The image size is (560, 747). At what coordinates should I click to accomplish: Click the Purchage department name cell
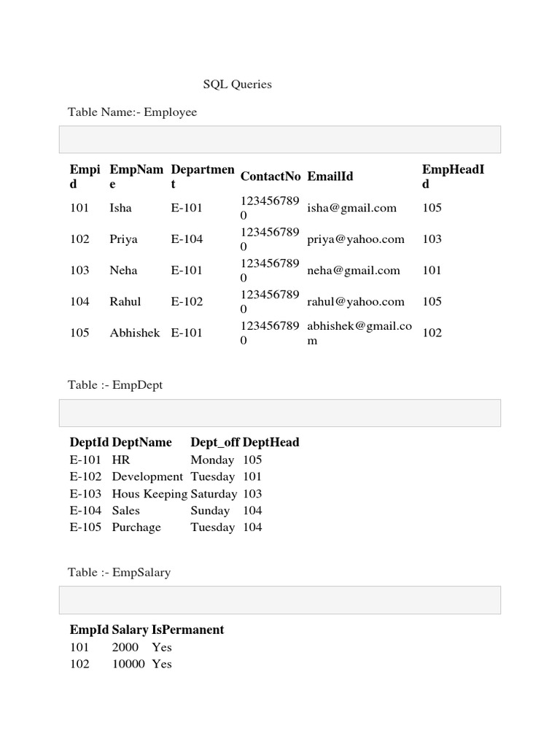click(x=136, y=527)
